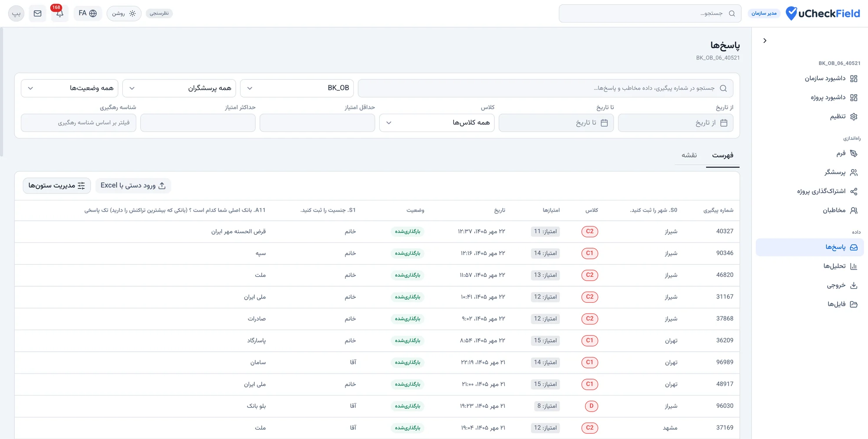Image resolution: width=868 pixels, height=439 pixels.
Task: Open the mail envelope icon
Action: pos(38,13)
